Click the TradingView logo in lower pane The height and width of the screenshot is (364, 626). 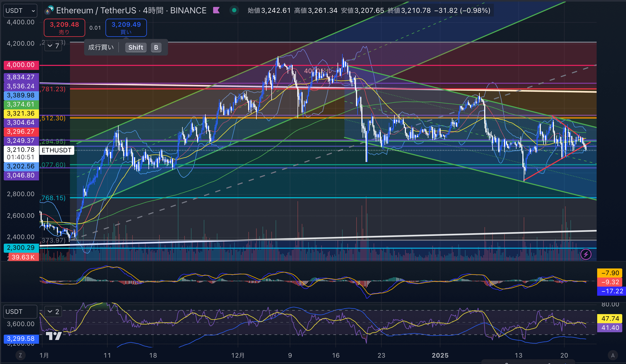pyautogui.click(x=54, y=336)
